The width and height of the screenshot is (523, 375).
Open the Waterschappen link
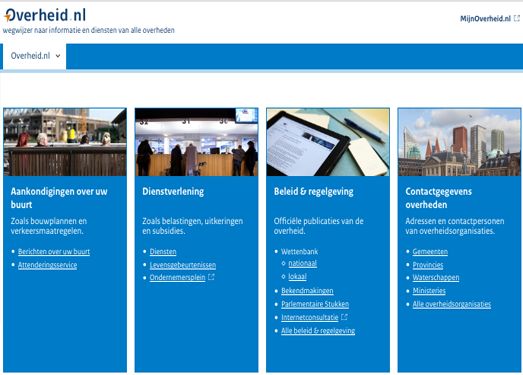[436, 277]
